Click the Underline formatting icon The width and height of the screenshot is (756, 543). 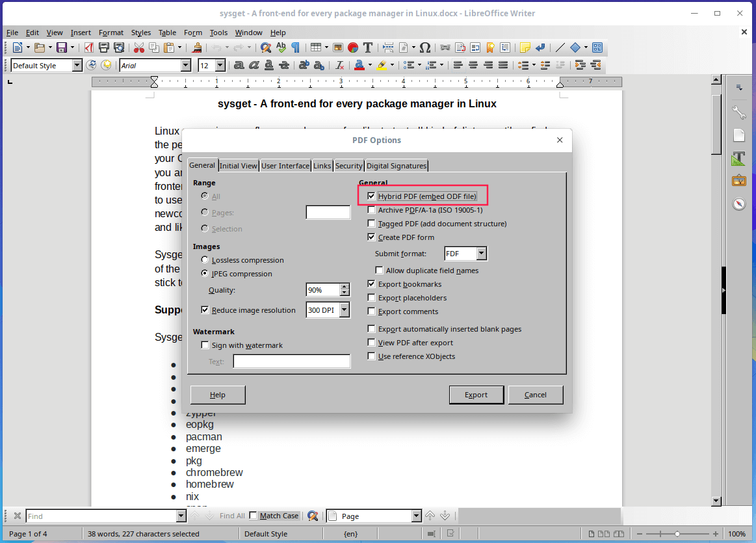[x=269, y=65]
